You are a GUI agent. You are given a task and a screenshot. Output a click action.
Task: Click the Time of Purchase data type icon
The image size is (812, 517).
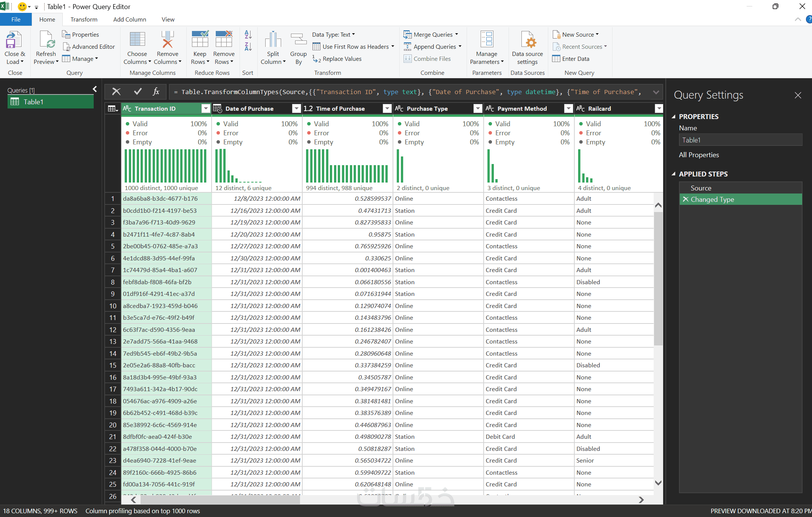(x=308, y=108)
